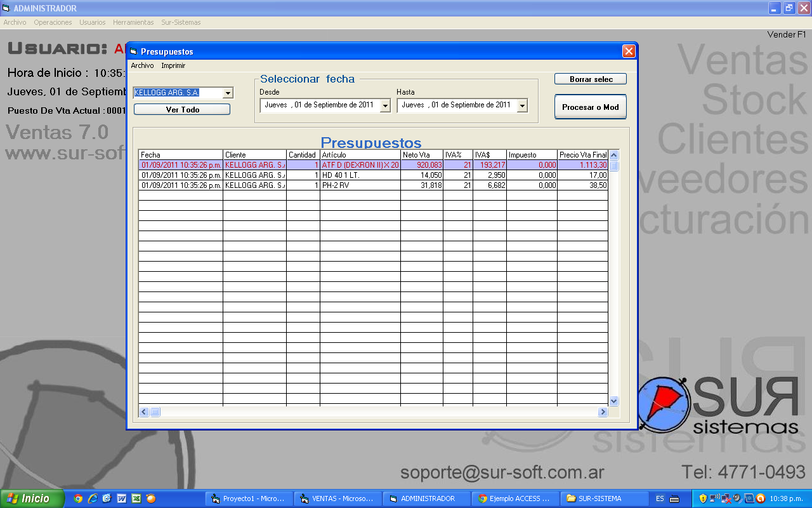Click the Desde date field text
The image size is (812, 508).
tap(319, 105)
